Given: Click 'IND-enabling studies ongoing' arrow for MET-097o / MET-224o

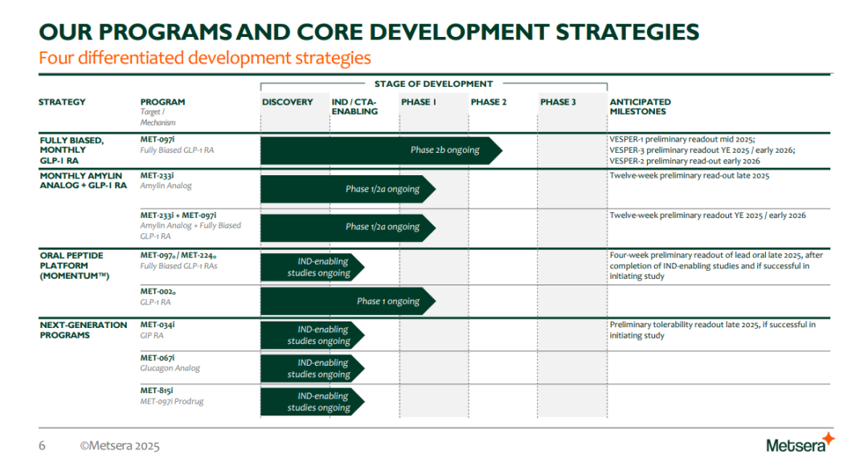Looking at the screenshot, I should [313, 267].
